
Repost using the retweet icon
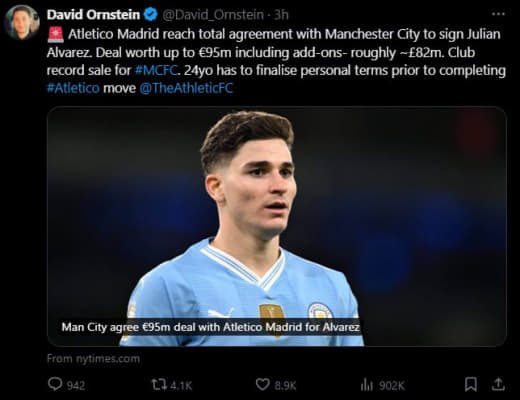point(159,385)
